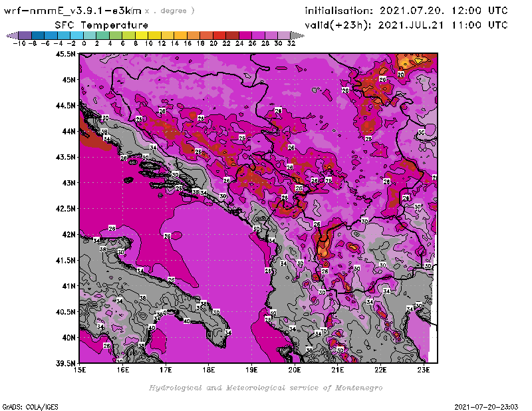This screenshot has height=411, width=532.
Task: Select the 'valid(+23h): 2021.JUL.21 11:00 UTC' line
Action: point(406,25)
